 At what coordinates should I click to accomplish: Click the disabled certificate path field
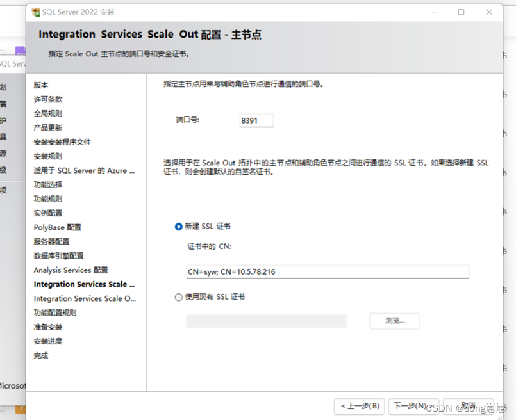266,321
